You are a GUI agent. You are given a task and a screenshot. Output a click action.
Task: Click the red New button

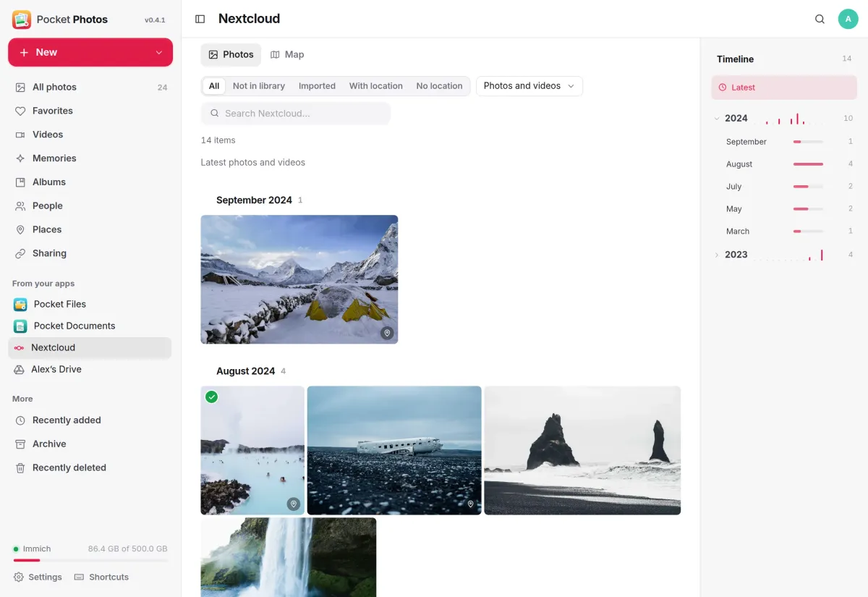90,52
